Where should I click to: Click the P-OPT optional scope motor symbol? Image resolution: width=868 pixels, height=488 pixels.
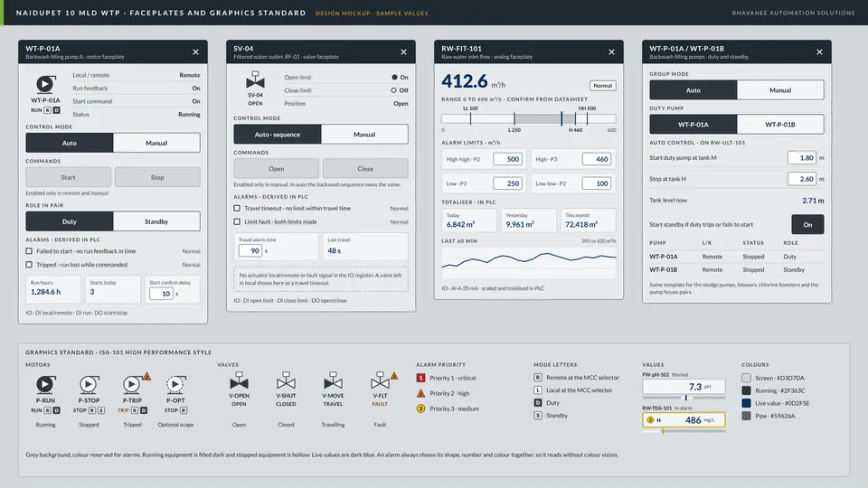point(175,384)
